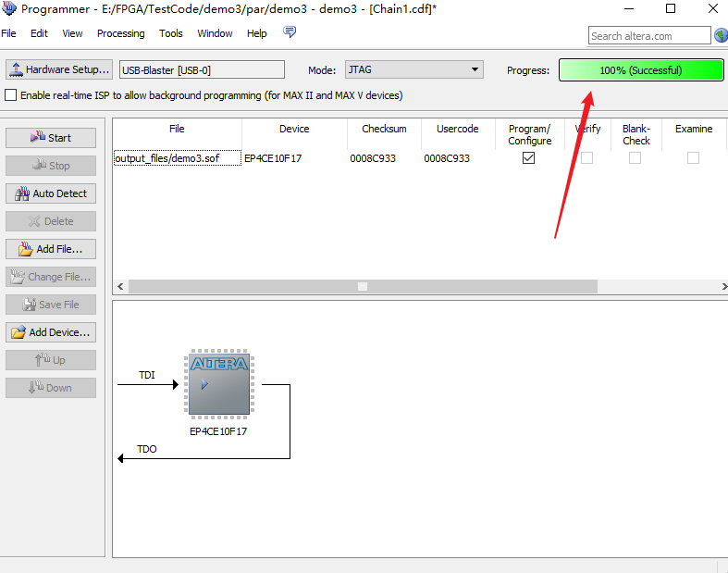
Task: Move device Up in chain
Action: [51, 360]
